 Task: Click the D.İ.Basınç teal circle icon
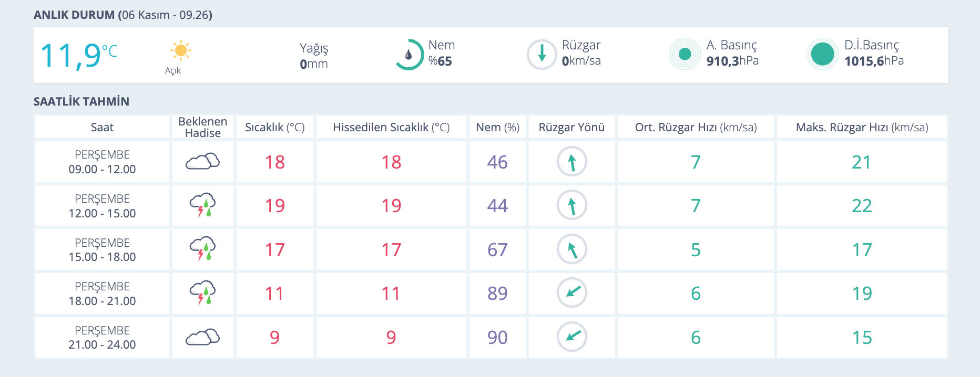823,53
